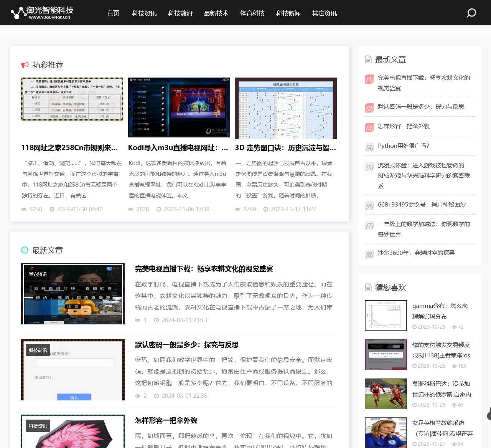Click the number 2 badge in latest list

tap(369, 108)
